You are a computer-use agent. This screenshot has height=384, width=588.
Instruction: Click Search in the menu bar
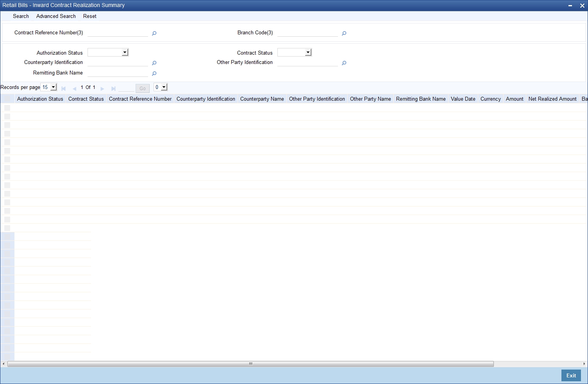tap(21, 16)
